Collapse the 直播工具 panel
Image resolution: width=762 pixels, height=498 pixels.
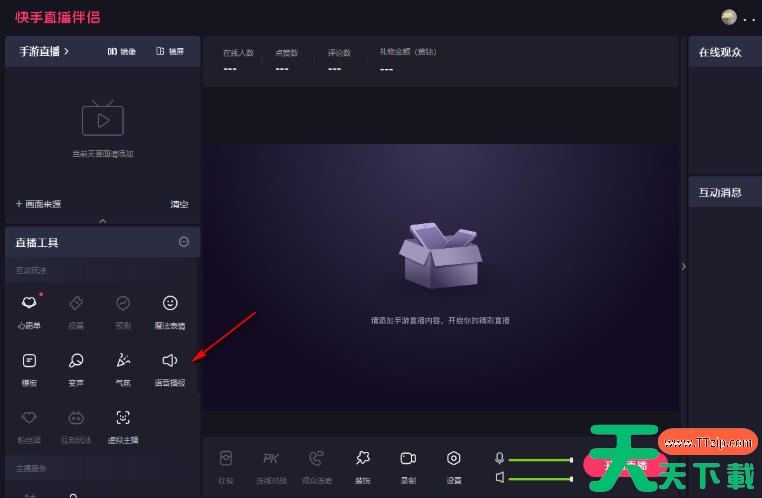[x=183, y=242]
